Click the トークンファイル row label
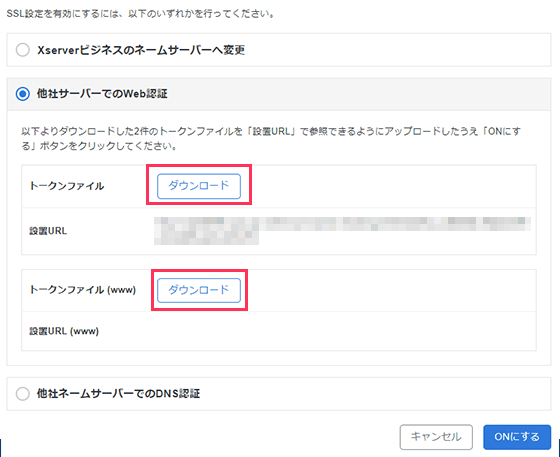 click(x=66, y=186)
